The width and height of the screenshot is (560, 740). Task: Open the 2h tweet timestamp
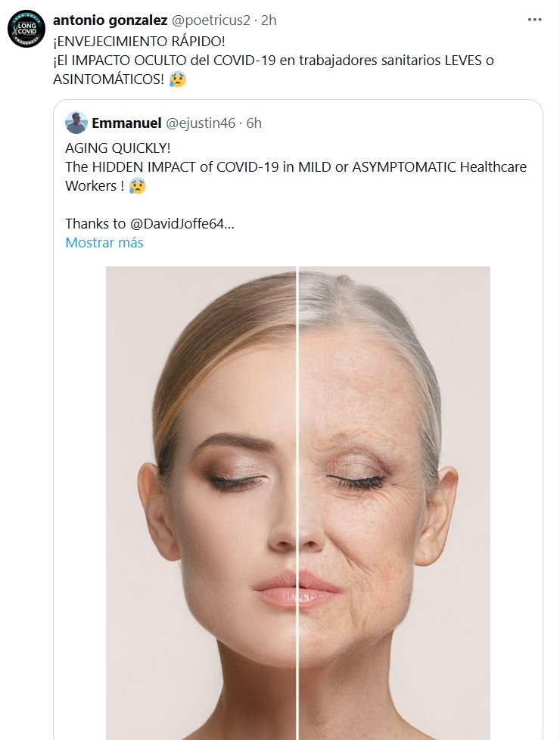point(269,20)
